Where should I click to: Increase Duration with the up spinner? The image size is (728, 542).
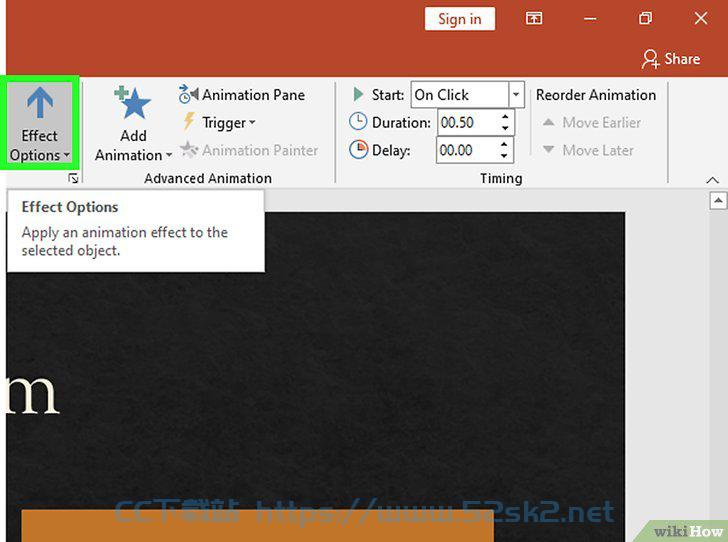(505, 116)
